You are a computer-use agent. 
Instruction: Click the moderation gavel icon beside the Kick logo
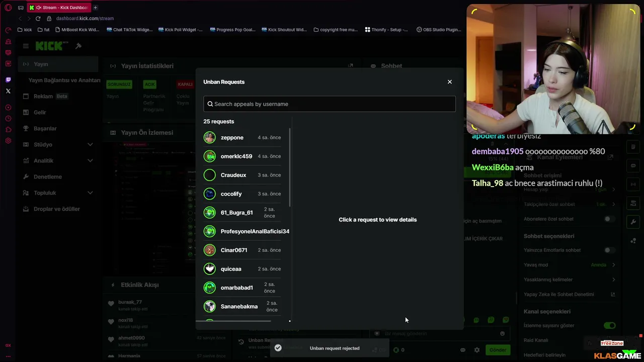tap(78, 46)
